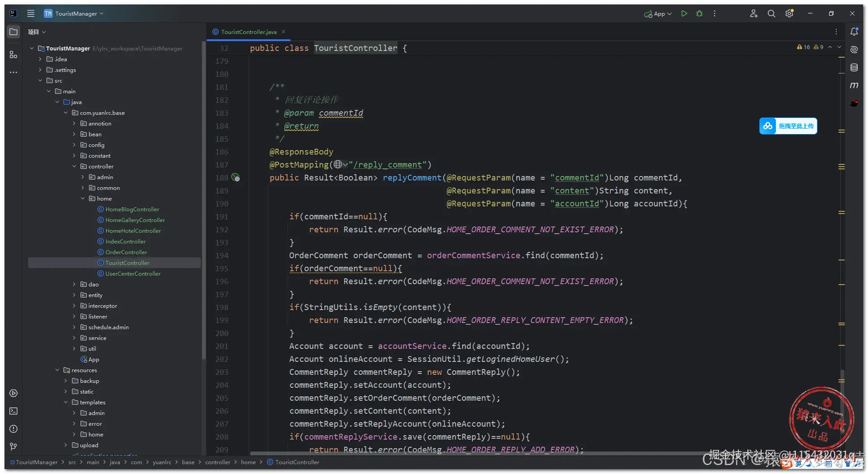Open the URL globe dropdown on line 187
The height and width of the screenshot is (474, 868).
coord(340,165)
